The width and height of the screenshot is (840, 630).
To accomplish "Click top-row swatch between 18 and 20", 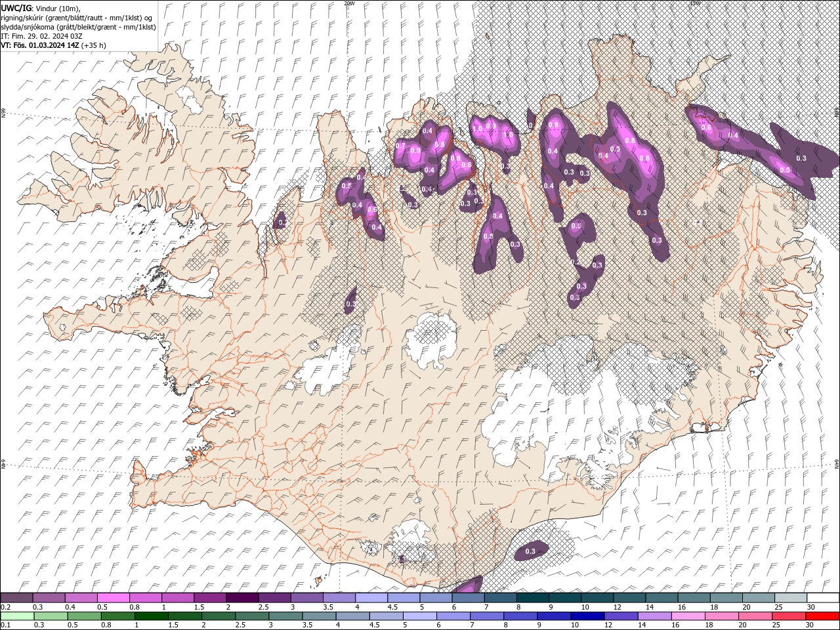I will click(x=725, y=598).
